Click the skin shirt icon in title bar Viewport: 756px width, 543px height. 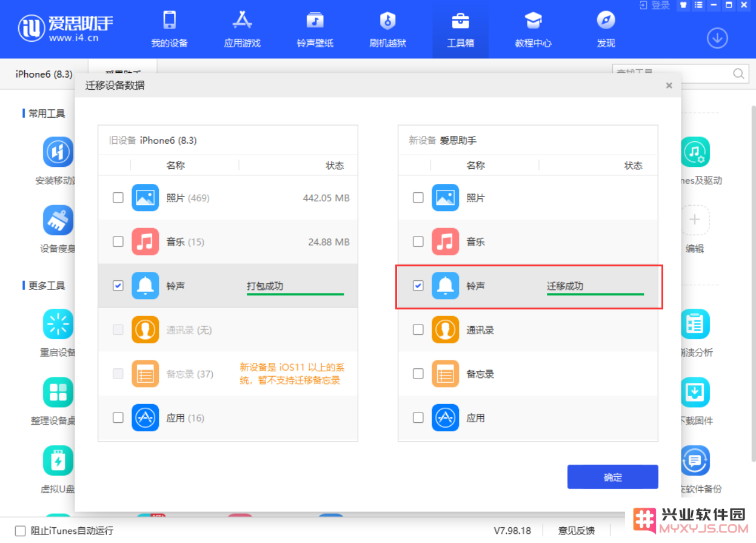(x=683, y=5)
